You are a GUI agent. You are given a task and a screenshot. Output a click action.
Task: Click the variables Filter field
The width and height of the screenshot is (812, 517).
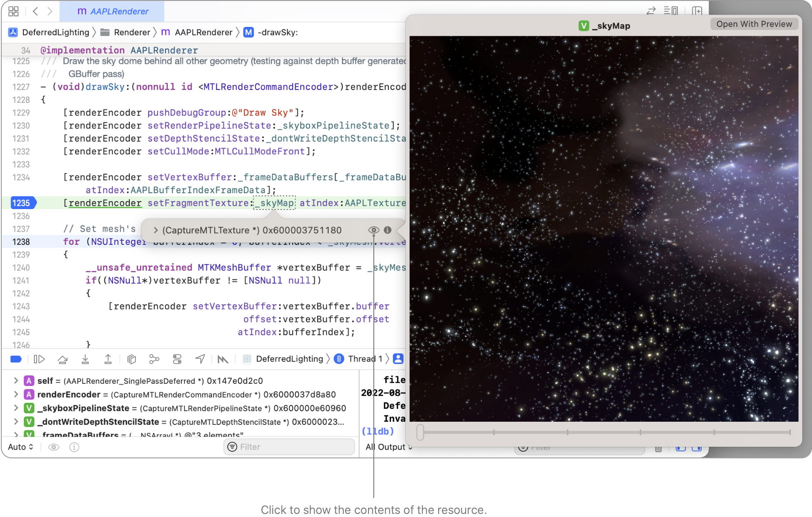(x=289, y=447)
